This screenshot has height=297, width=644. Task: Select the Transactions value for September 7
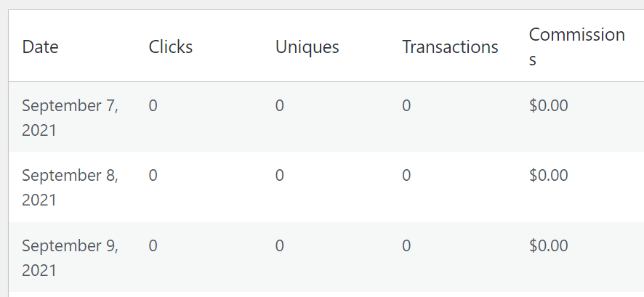coord(406,106)
